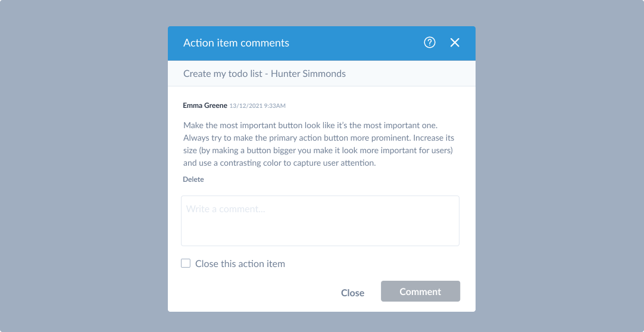Viewport: 644px width, 332px height.
Task: Click 'Create my todo list' in the subheader
Action: pyautogui.click(x=223, y=74)
